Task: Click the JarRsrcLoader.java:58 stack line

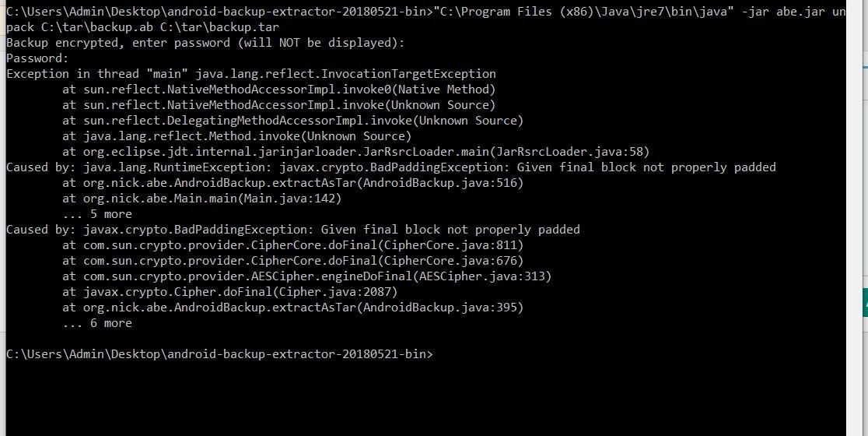Action: (355, 152)
